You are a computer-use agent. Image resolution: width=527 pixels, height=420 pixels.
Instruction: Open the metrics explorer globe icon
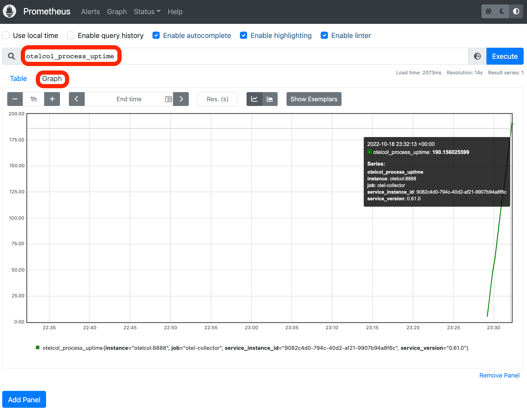point(477,56)
